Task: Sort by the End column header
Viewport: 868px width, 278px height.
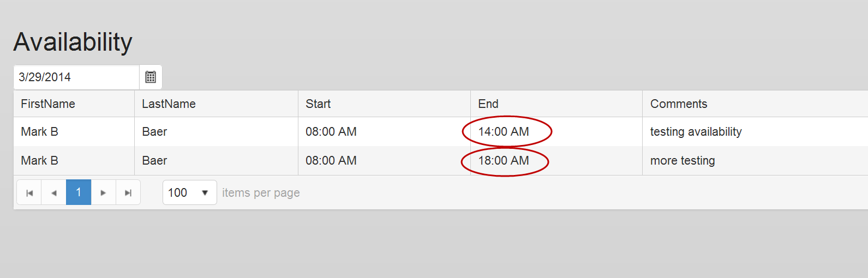Action: click(488, 104)
